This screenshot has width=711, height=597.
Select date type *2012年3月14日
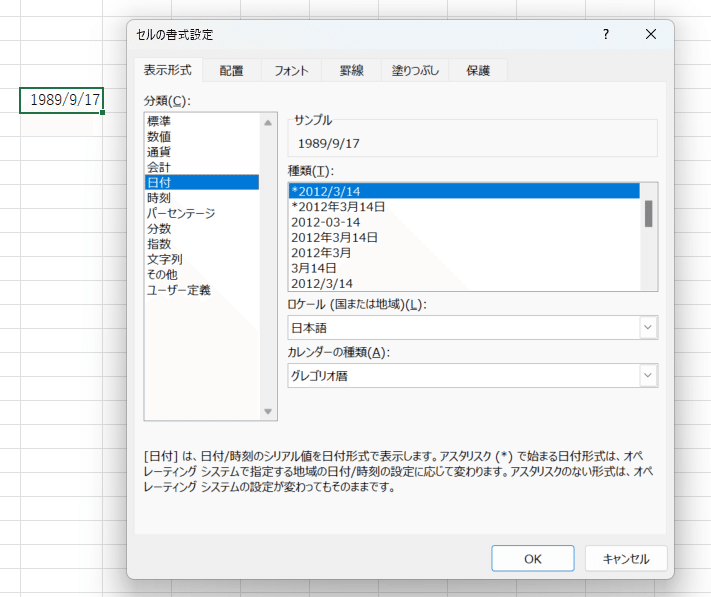pos(464,207)
